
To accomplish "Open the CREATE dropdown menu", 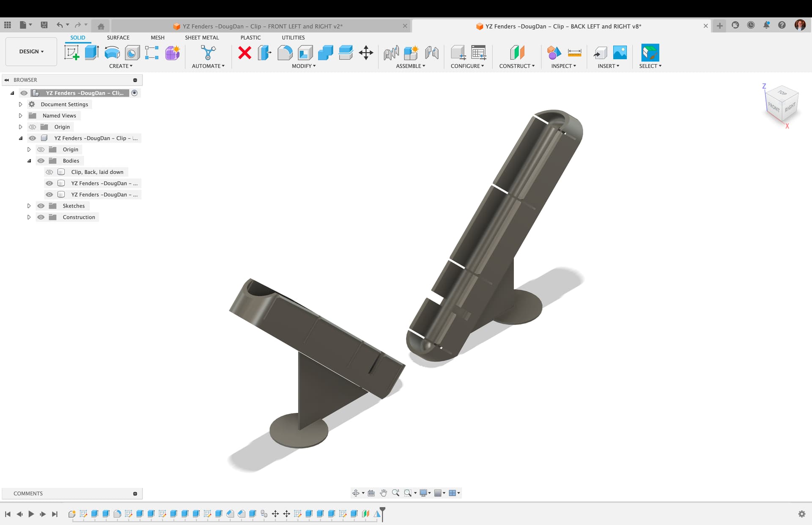I will 121,66.
